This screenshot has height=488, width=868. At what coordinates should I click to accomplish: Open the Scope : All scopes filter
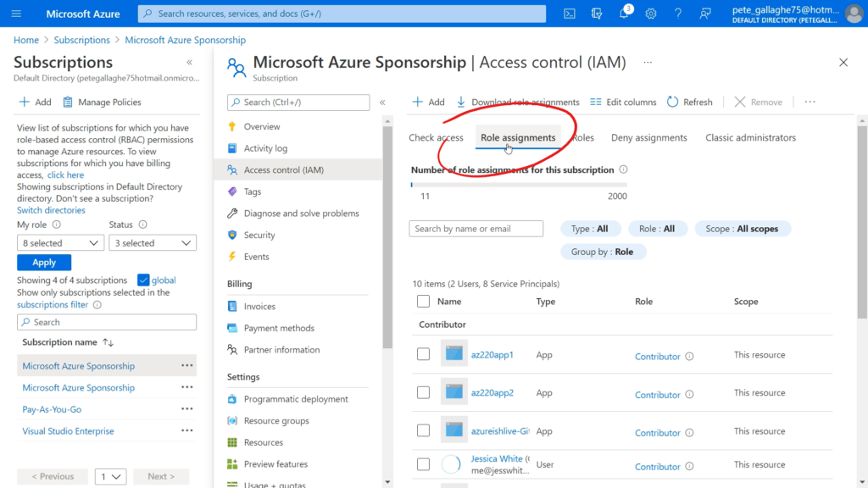[x=742, y=229]
